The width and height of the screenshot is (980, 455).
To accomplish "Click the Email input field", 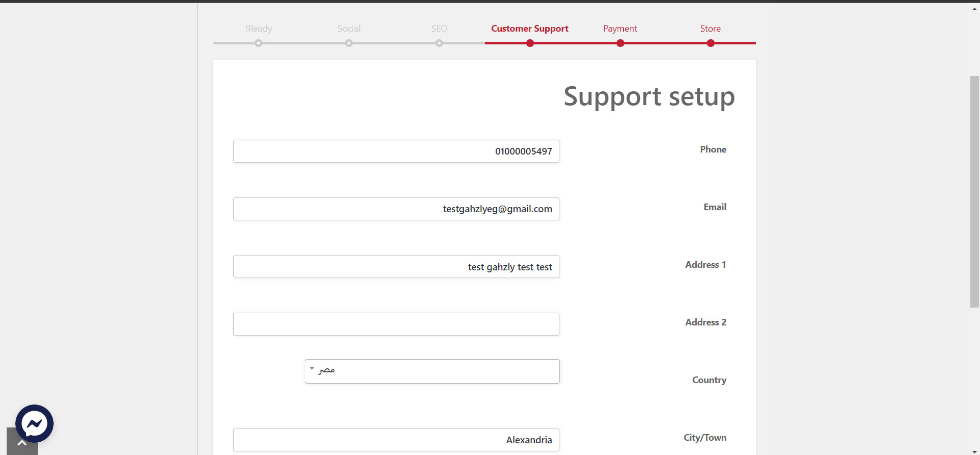I will point(396,209).
